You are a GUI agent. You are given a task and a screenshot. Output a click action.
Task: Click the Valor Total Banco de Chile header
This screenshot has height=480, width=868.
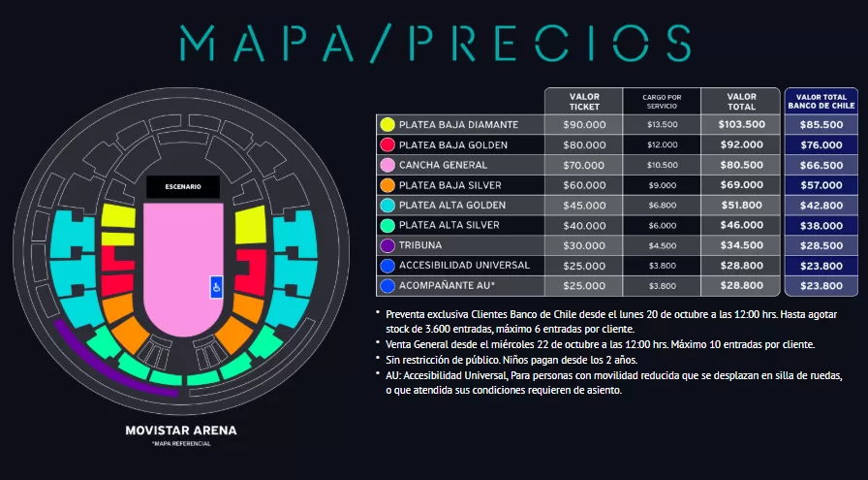821,102
